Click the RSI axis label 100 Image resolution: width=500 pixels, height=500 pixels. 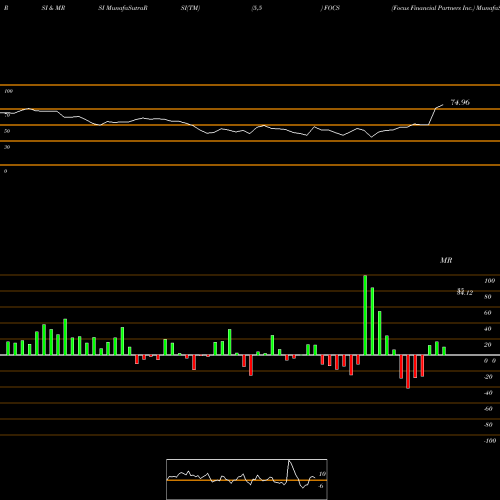click(x=8, y=91)
